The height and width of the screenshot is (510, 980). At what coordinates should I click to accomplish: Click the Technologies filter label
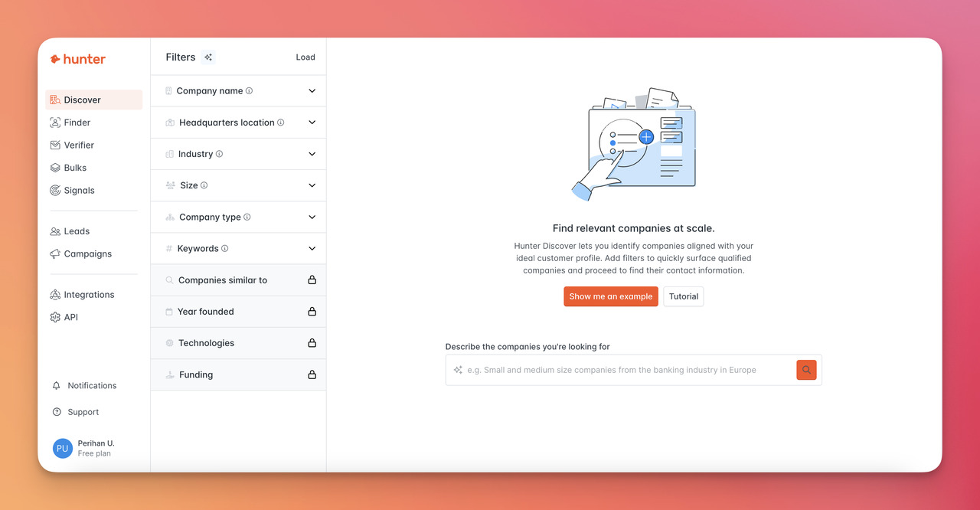pyautogui.click(x=207, y=343)
